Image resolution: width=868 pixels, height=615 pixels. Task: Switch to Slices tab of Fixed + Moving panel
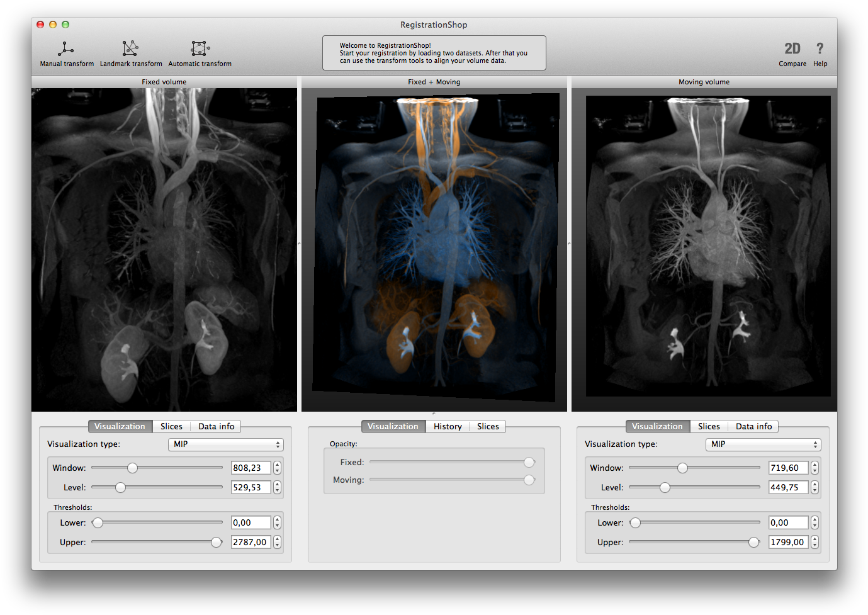pyautogui.click(x=487, y=426)
